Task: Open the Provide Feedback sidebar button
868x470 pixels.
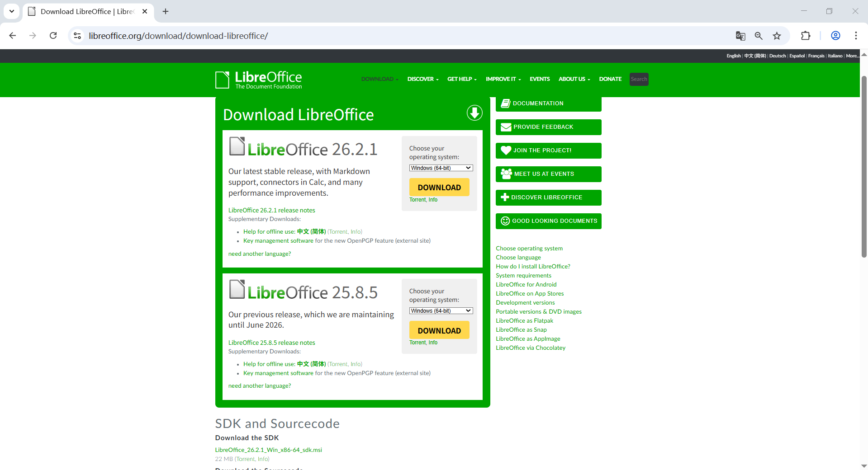Action: (548, 127)
